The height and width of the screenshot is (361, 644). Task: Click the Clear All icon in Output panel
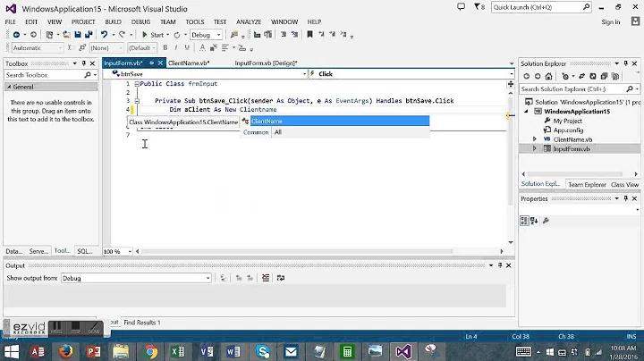click(x=266, y=278)
